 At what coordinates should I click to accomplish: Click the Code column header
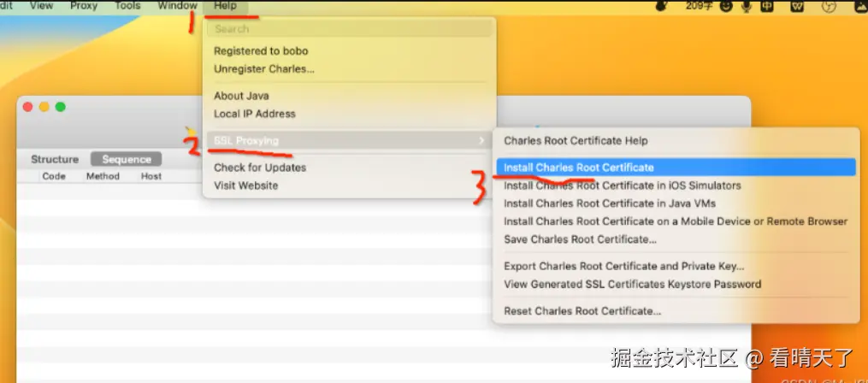[54, 176]
